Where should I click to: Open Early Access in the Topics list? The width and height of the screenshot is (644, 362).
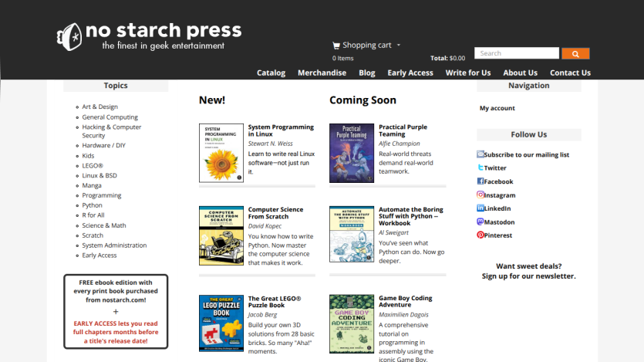pyautogui.click(x=99, y=255)
